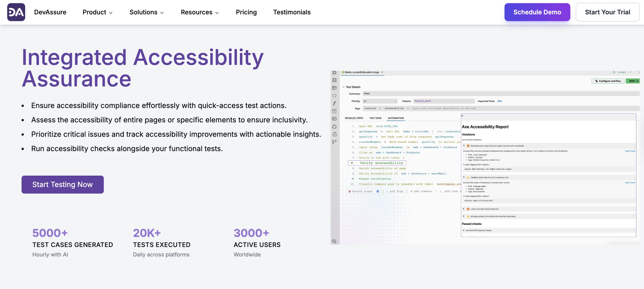
Task: Click the archive box icon in sidebar
Action: click(334, 111)
